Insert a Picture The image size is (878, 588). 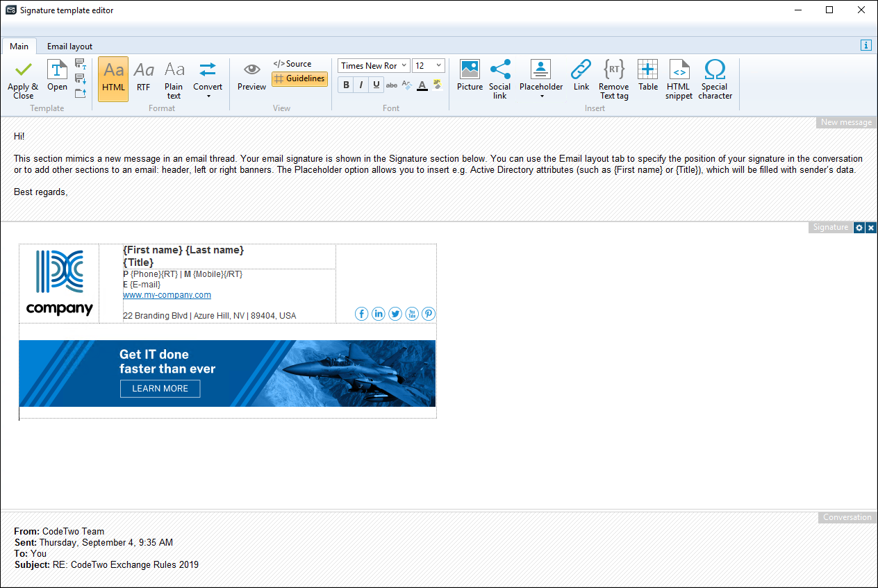tap(470, 76)
